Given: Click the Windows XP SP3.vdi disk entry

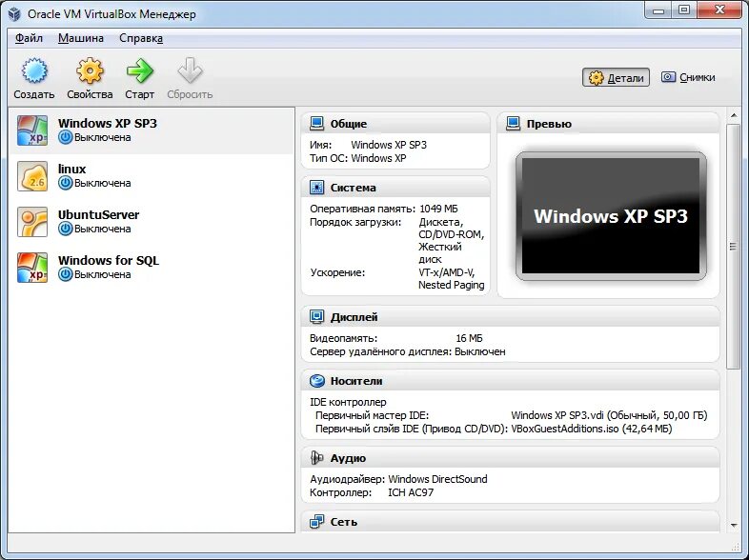Looking at the screenshot, I should [609, 415].
